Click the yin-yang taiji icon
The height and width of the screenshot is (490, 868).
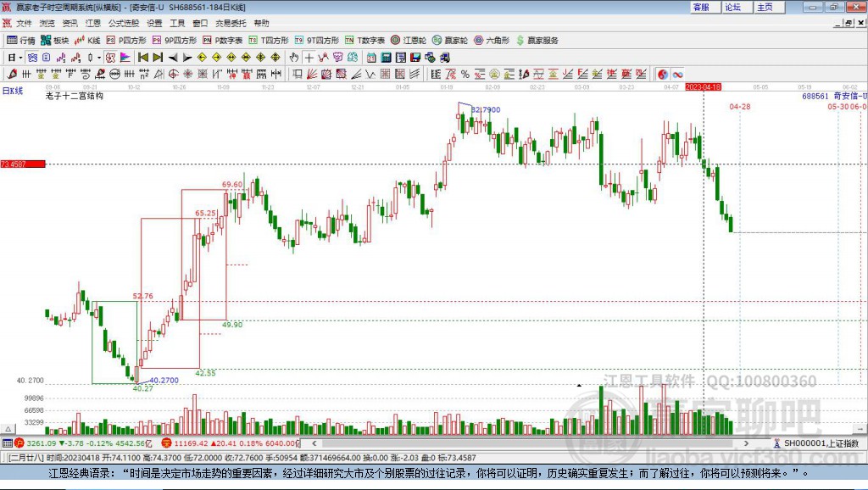(x=663, y=74)
